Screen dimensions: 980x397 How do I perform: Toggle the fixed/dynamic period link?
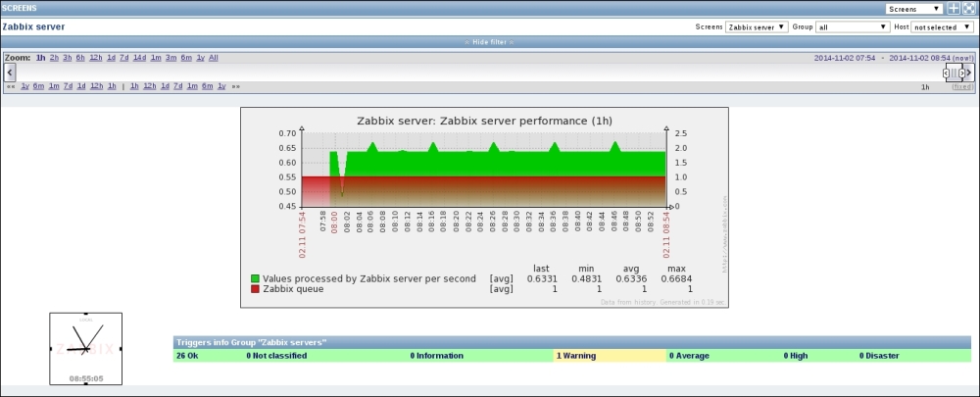pyautogui.click(x=962, y=87)
